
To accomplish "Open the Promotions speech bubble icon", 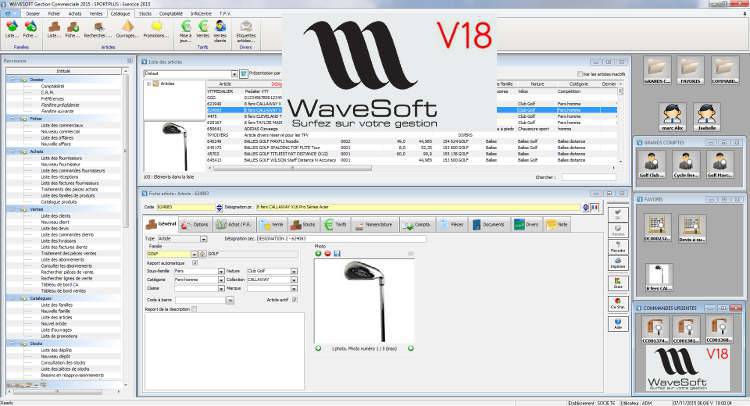I will 156,29.
